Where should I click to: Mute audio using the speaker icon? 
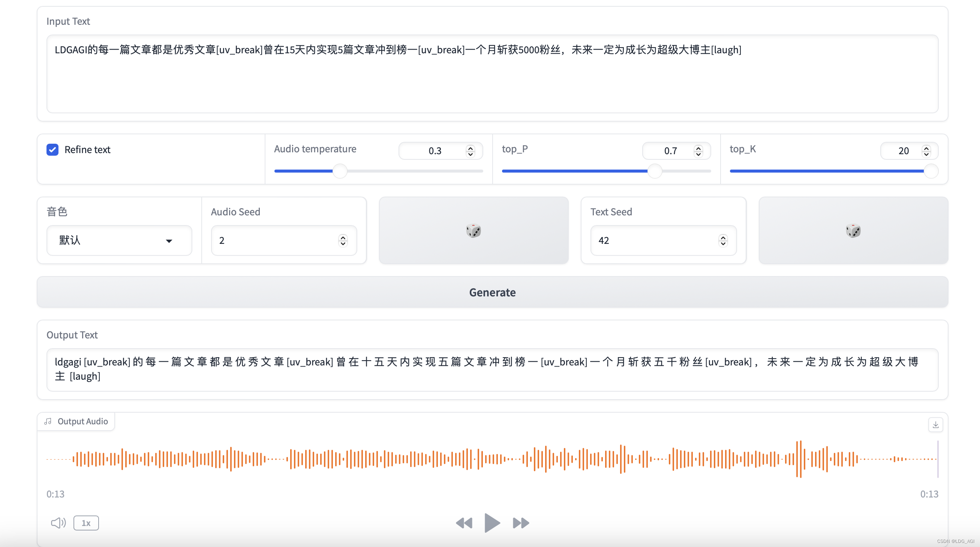click(x=58, y=523)
